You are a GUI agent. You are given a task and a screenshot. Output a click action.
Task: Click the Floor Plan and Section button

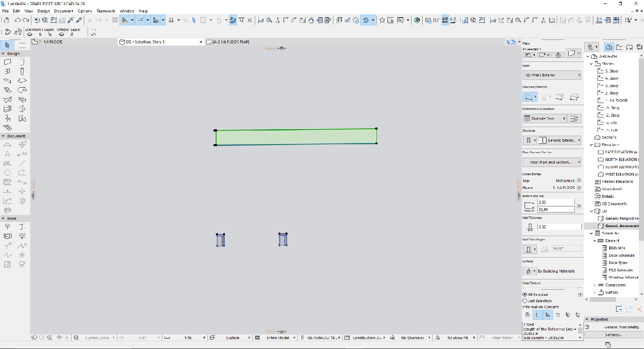552,162
